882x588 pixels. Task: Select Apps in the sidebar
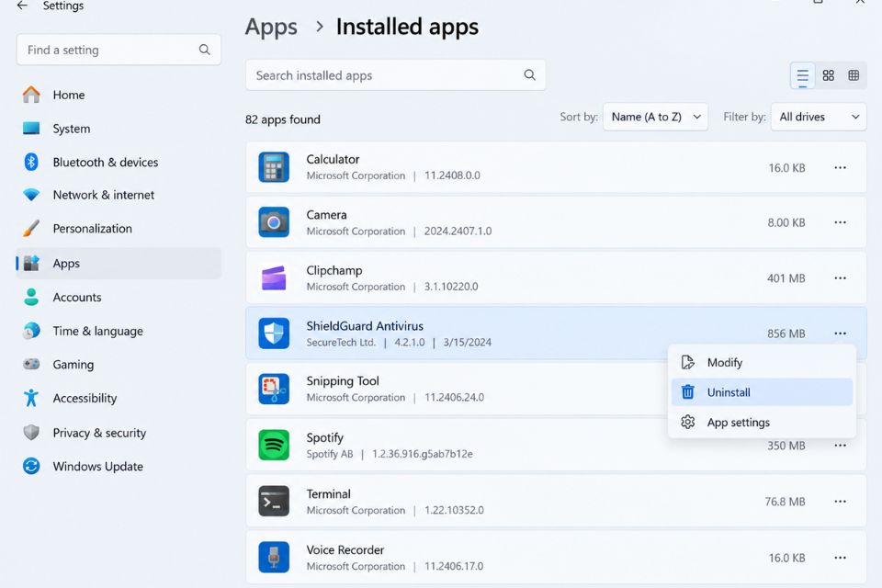tap(119, 263)
